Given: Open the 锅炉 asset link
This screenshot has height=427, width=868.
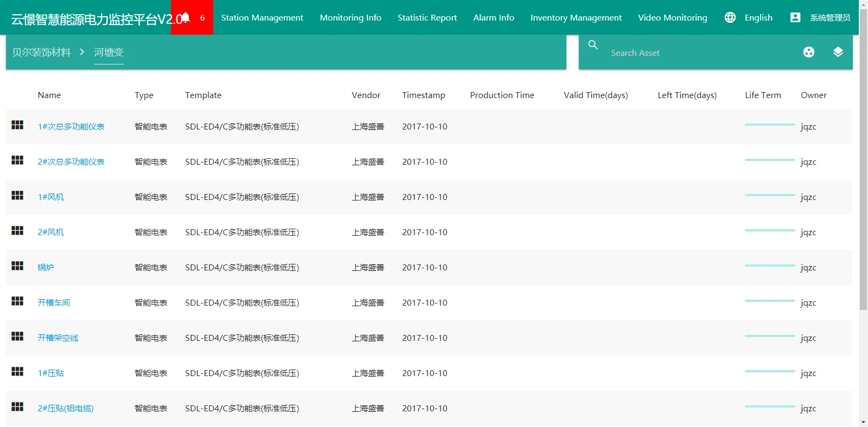Looking at the screenshot, I should pyautogui.click(x=46, y=268).
